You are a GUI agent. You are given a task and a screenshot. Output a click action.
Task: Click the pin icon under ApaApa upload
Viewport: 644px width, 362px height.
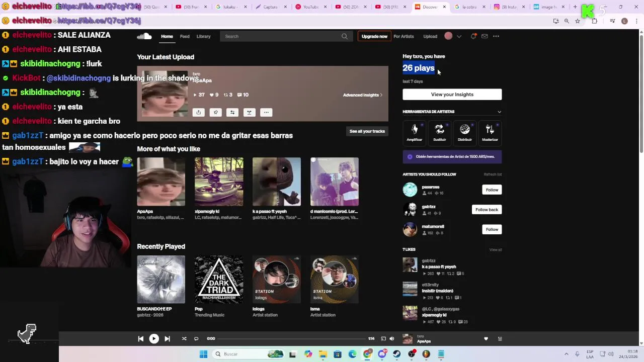coord(215,113)
